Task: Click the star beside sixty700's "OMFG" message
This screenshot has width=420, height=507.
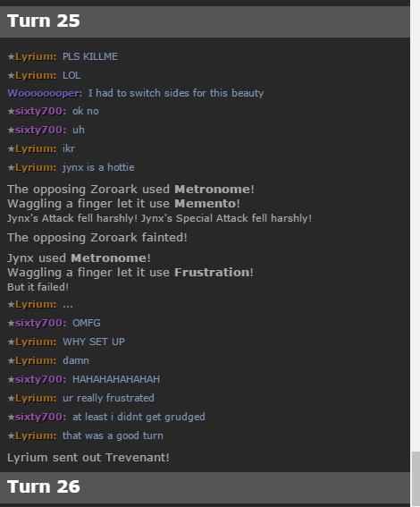Action: (11, 323)
